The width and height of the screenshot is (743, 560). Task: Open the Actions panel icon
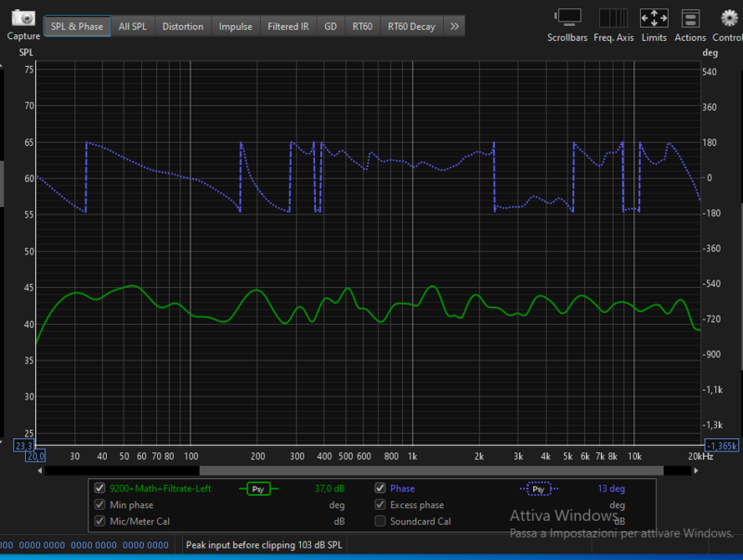[x=690, y=18]
